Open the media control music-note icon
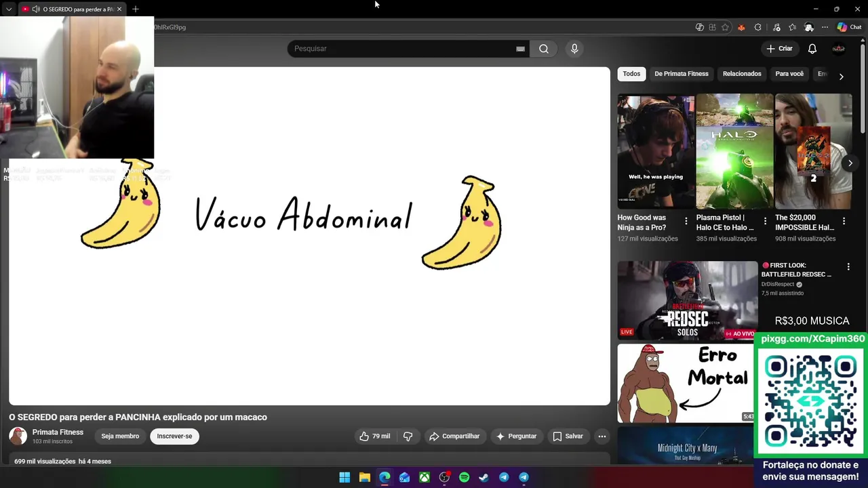Screen dimensions: 868x488 coord(776,27)
